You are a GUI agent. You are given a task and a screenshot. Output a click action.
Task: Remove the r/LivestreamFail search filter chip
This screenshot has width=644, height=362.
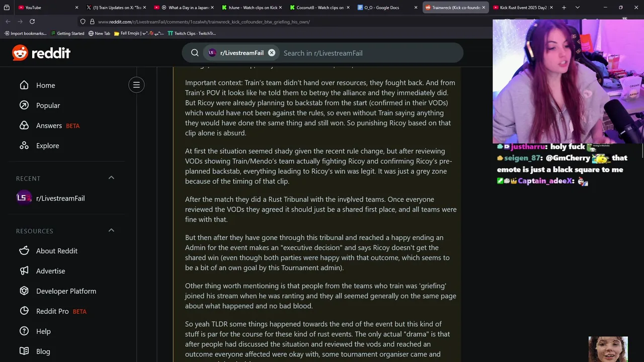[x=272, y=53]
